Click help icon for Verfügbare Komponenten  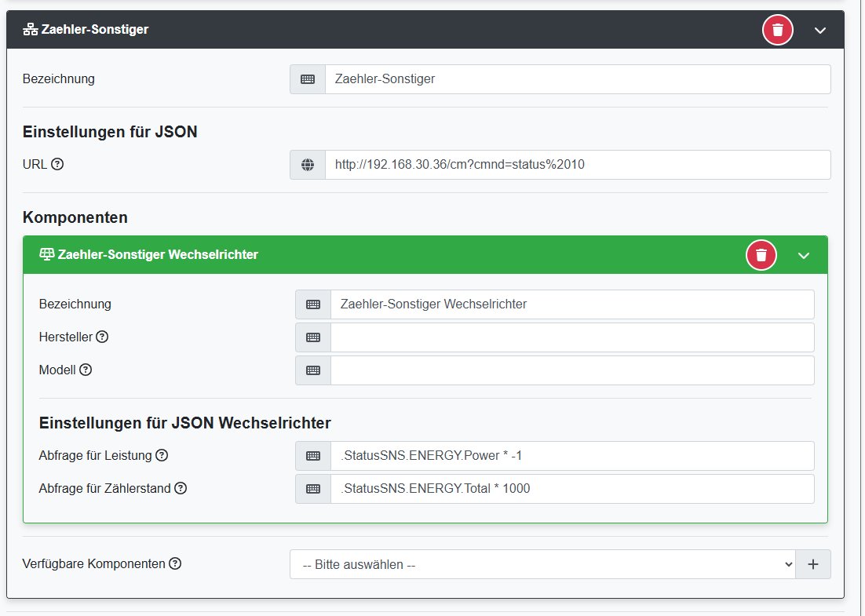click(x=175, y=563)
